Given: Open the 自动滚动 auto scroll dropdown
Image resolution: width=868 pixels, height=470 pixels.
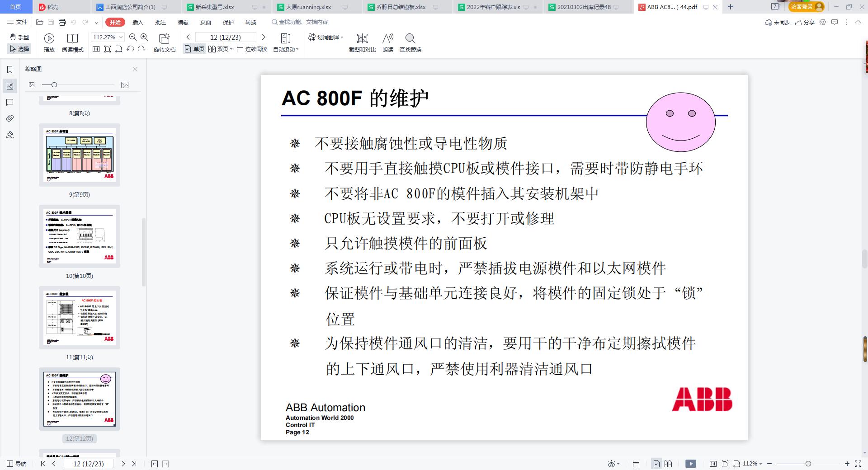Looking at the screenshot, I should [286, 43].
